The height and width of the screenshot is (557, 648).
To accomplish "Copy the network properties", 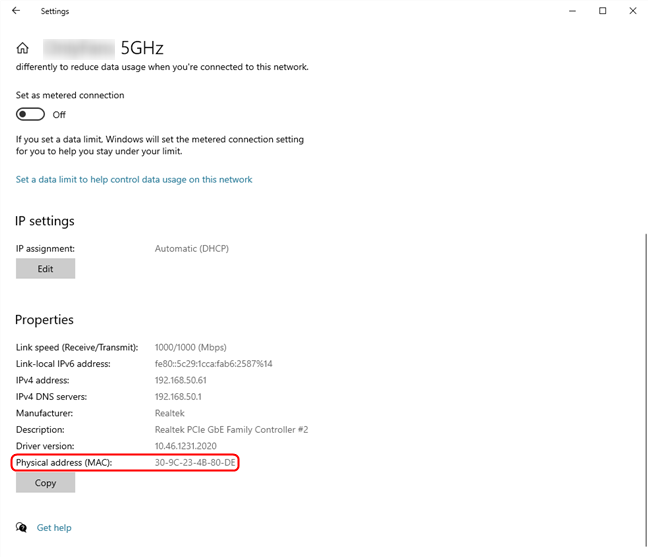I will click(x=45, y=483).
